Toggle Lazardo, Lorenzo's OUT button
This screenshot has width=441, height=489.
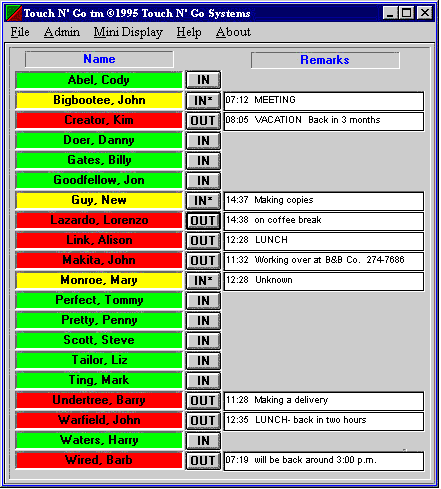pos(203,220)
